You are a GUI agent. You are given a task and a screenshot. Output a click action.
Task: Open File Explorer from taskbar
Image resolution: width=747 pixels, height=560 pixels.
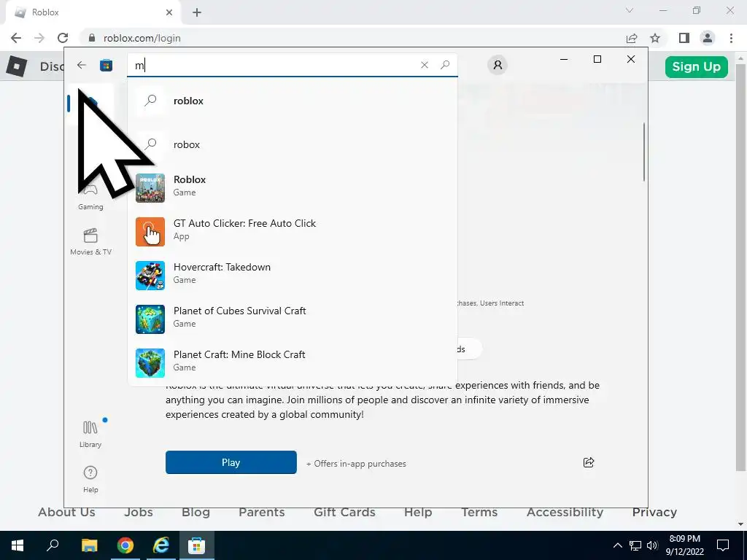89,545
